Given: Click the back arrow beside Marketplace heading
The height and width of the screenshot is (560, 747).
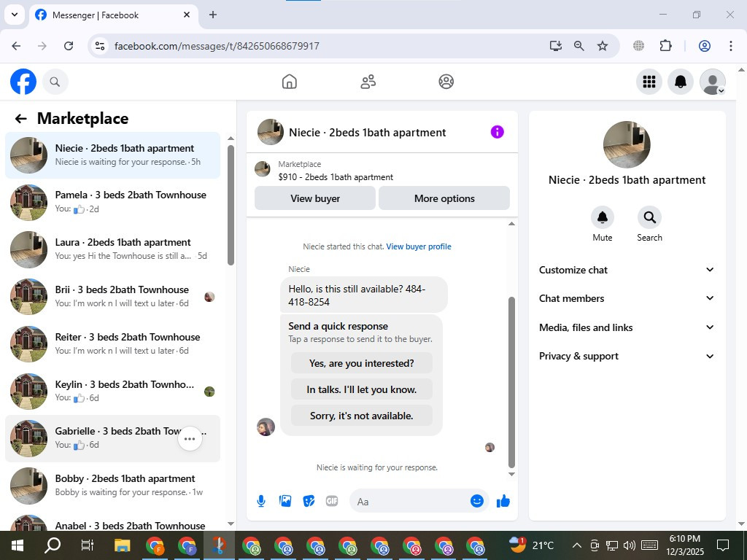Looking at the screenshot, I should 20,119.
